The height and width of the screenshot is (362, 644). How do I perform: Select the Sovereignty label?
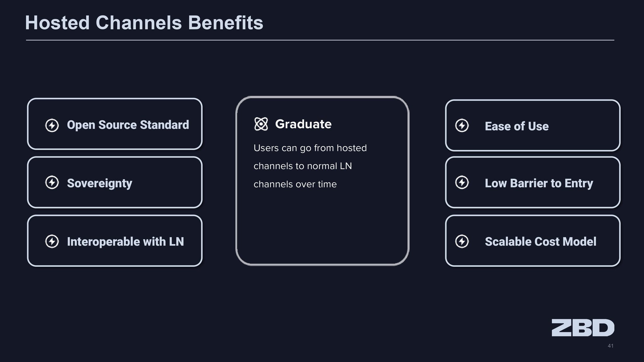(99, 183)
